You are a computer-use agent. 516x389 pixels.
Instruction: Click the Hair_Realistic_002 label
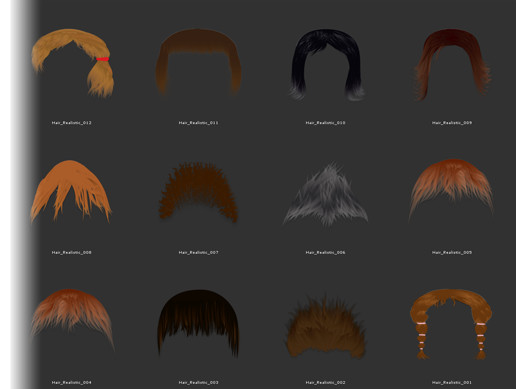click(x=325, y=382)
